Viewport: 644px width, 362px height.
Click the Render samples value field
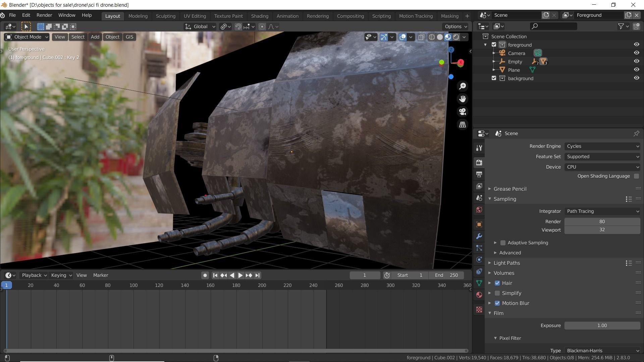coord(602,222)
